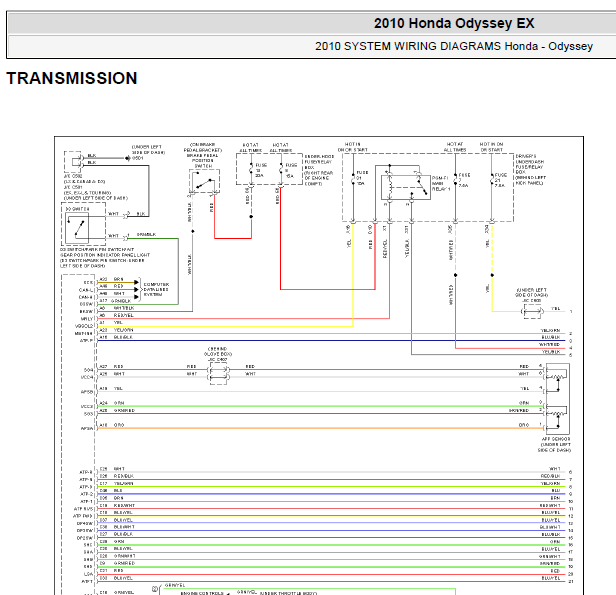Select the 'CAN-L' pin label
Screen dimensions: 616x595
tap(86, 290)
